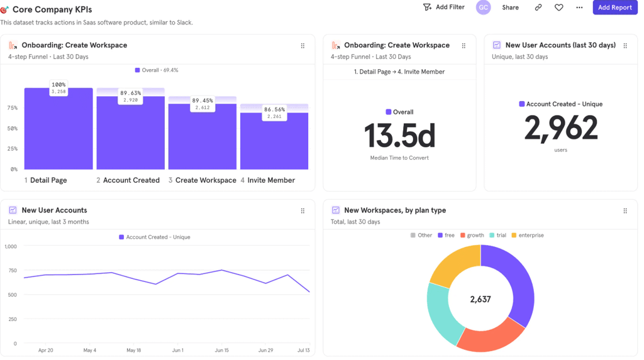Click the Overall legend in median card
Screen dimensions: 644x360
point(399,112)
